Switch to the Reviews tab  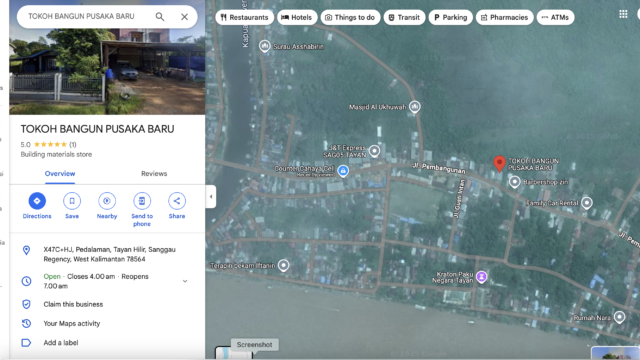[x=154, y=173]
